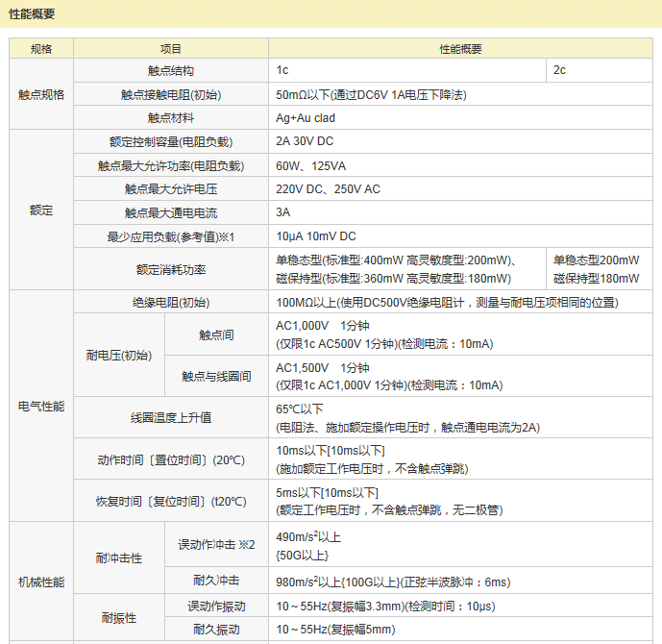This screenshot has height=644, width=662.
Task: Click the 触点接触电阻(初始) row label
Action: tap(171, 94)
